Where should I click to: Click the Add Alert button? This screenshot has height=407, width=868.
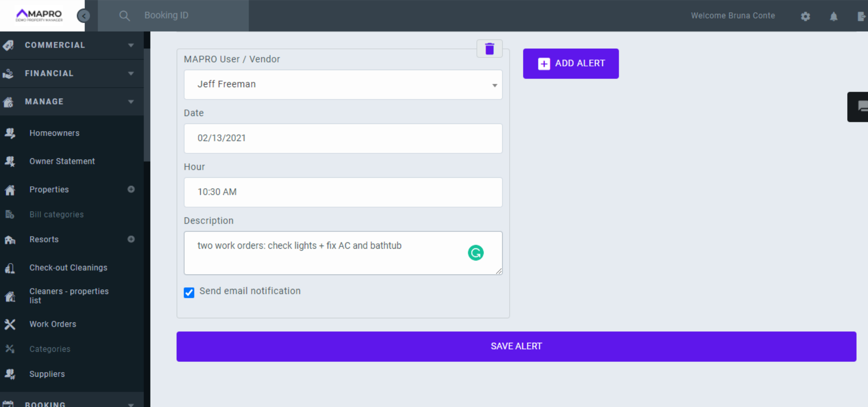pos(571,64)
